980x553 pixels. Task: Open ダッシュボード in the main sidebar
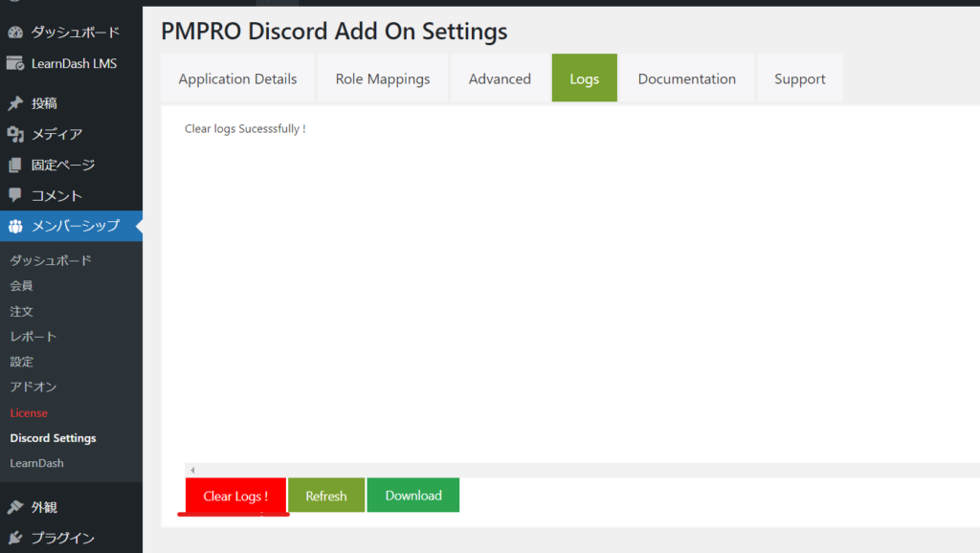coord(71,32)
